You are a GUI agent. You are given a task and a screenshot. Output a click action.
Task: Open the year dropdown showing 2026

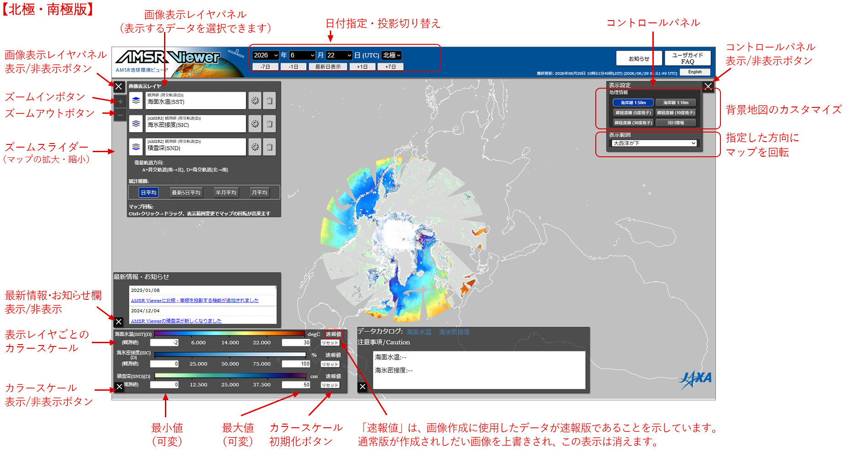point(266,55)
